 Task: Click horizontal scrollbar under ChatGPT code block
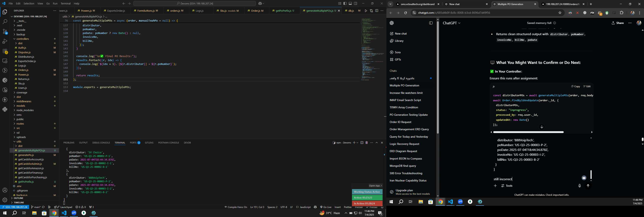[x=528, y=132]
